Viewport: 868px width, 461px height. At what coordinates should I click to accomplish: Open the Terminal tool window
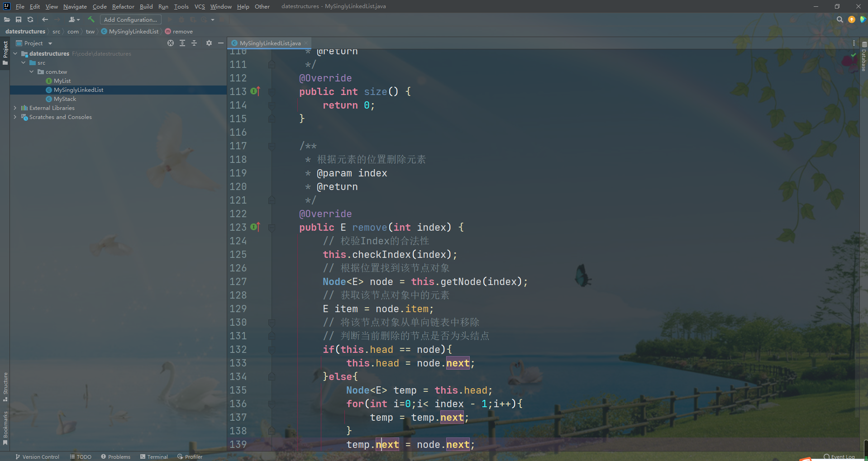154,456
